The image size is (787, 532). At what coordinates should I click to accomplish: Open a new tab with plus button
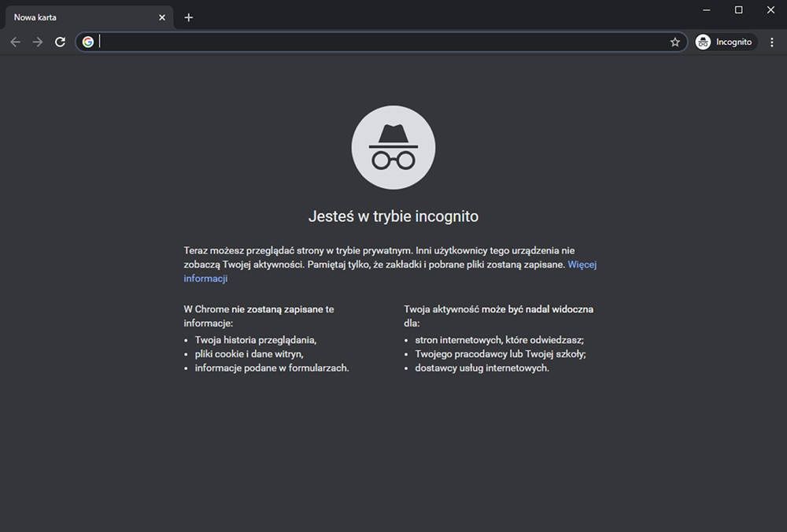189,17
